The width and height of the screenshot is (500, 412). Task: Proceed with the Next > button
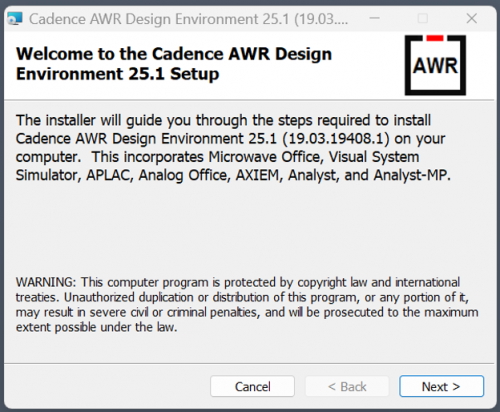coord(441,386)
